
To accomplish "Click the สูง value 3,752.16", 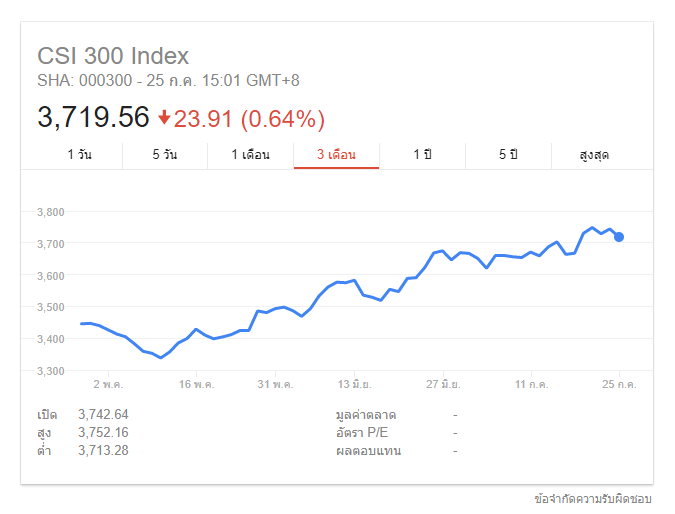I will pyautogui.click(x=103, y=432).
